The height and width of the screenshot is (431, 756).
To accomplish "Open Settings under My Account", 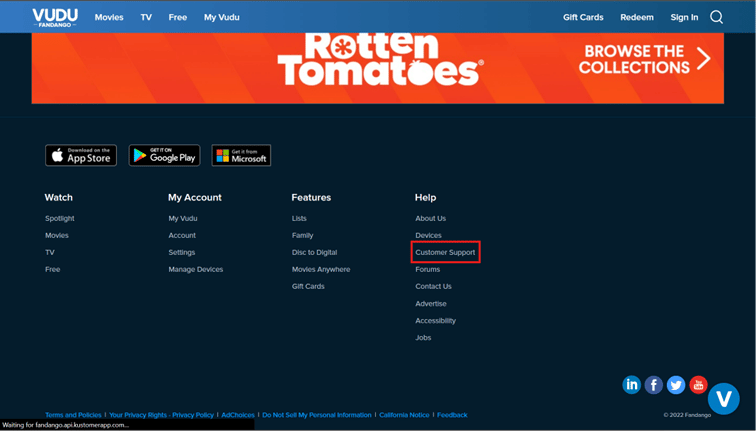I will (x=181, y=252).
